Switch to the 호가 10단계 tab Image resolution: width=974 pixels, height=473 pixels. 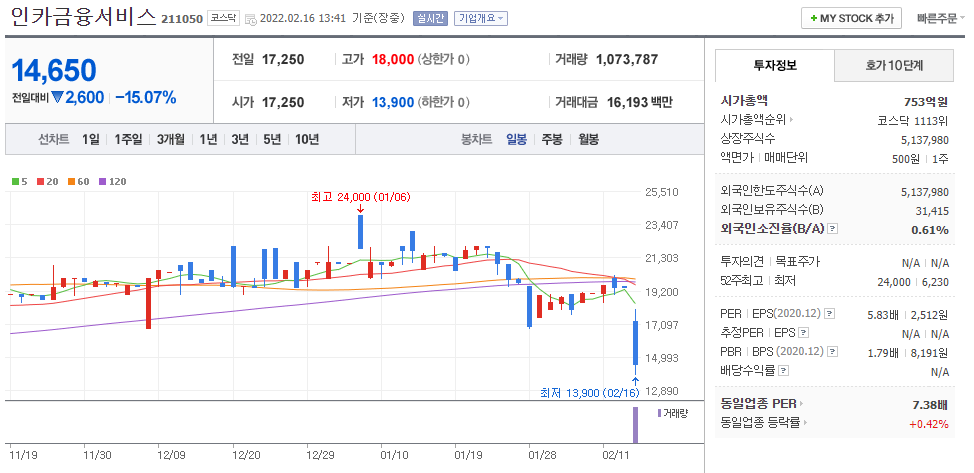pyautogui.click(x=894, y=65)
